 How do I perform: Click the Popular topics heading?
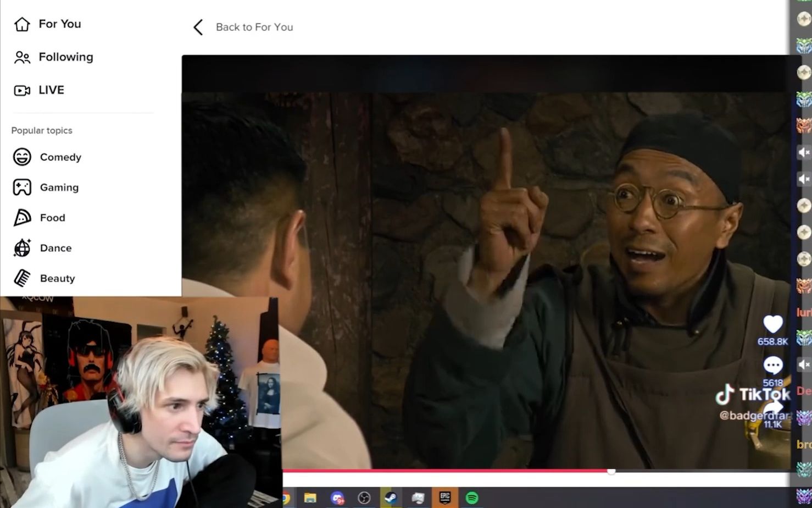(x=42, y=131)
